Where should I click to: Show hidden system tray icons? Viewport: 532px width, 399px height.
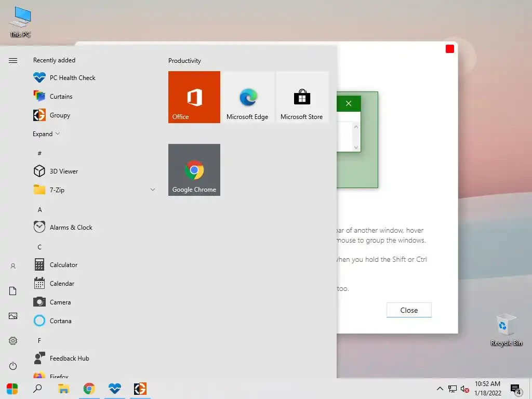(x=440, y=389)
